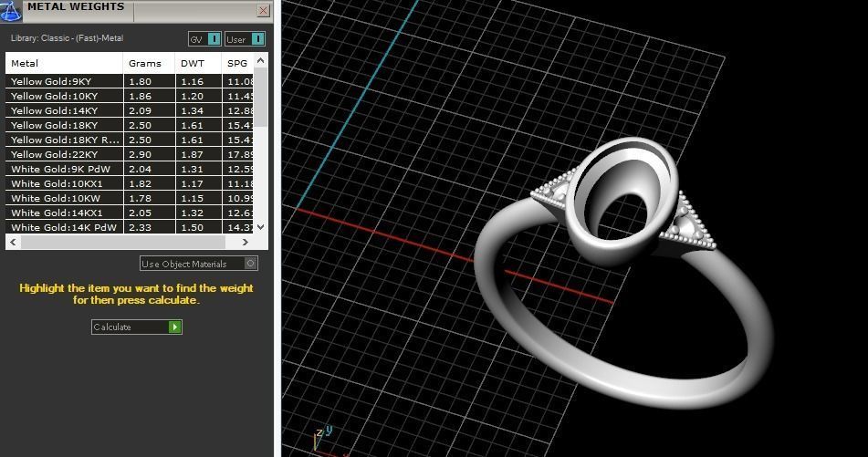Click the Calculate button

136,327
